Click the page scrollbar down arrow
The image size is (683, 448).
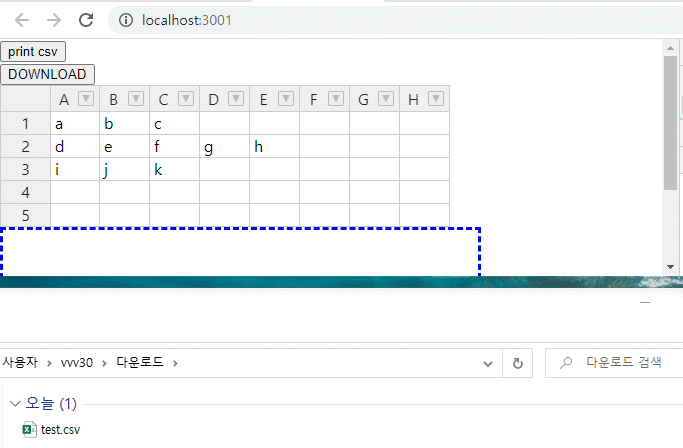point(670,267)
